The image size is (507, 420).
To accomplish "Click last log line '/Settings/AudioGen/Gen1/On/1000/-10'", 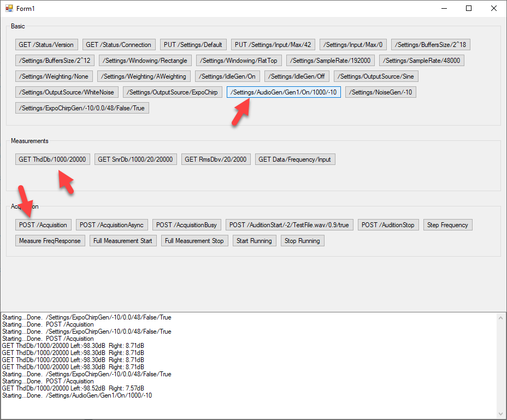I will pos(99,395).
